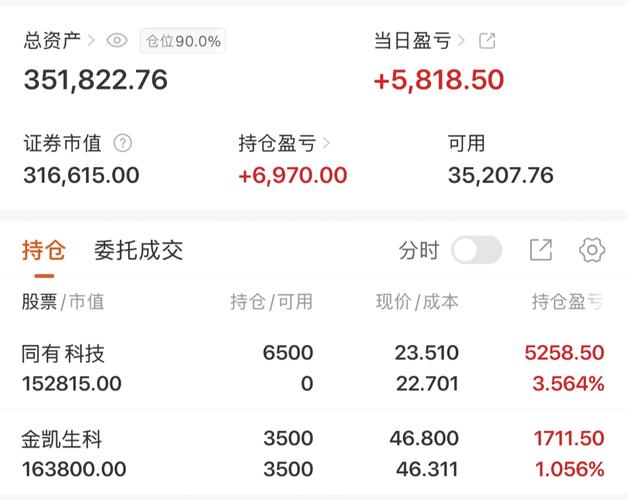Tap the +5,818.50 daily profit figure
628x500 pixels.
point(439,79)
